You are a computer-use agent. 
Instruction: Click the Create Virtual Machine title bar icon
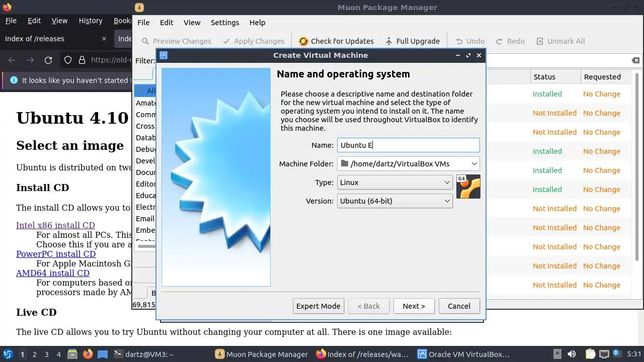click(x=164, y=55)
